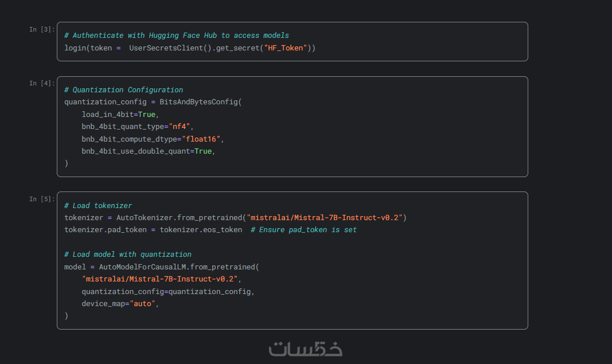Select the In [5] cell prompt
The height and width of the screenshot is (364, 612).
pyautogui.click(x=42, y=199)
